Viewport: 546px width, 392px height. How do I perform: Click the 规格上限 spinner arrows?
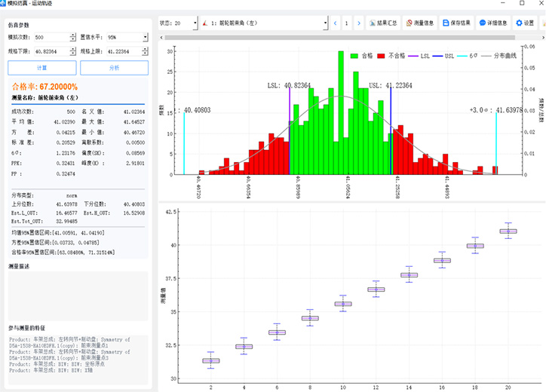145,51
